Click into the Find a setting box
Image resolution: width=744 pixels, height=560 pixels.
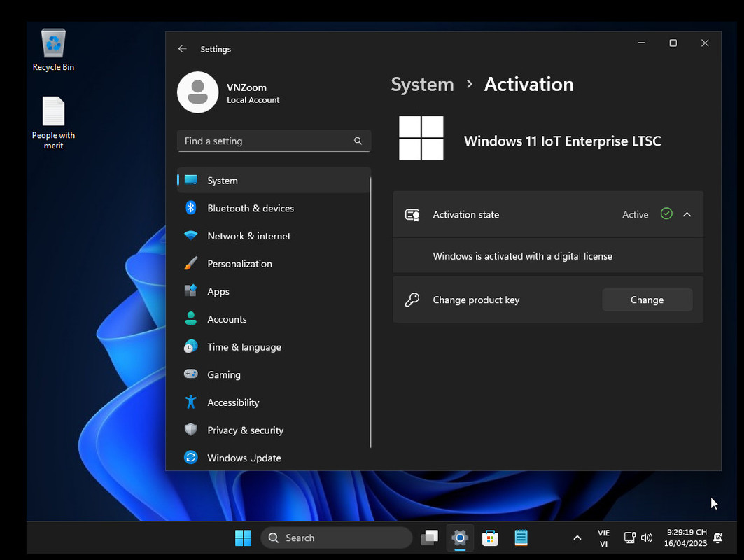tap(274, 141)
